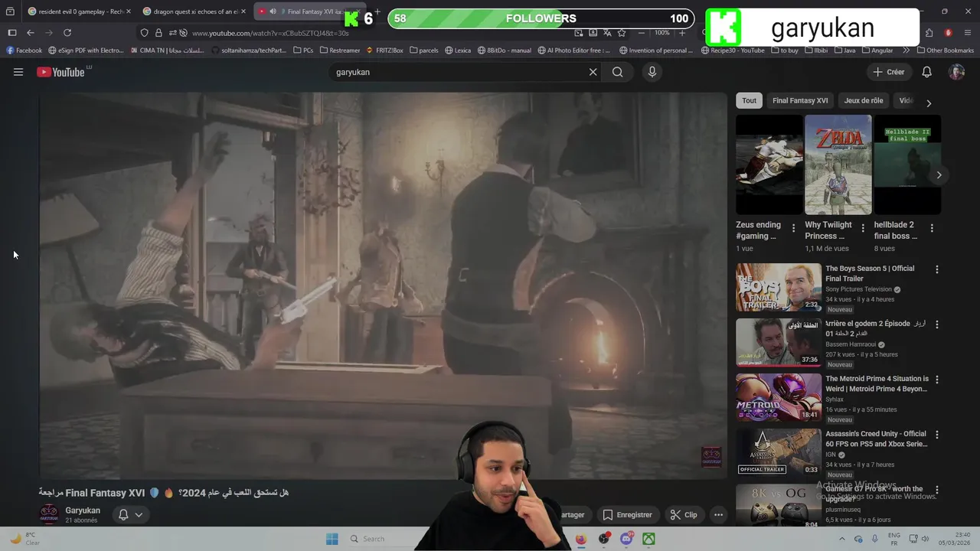
Task: Go back with the browser back arrow
Action: 31,33
